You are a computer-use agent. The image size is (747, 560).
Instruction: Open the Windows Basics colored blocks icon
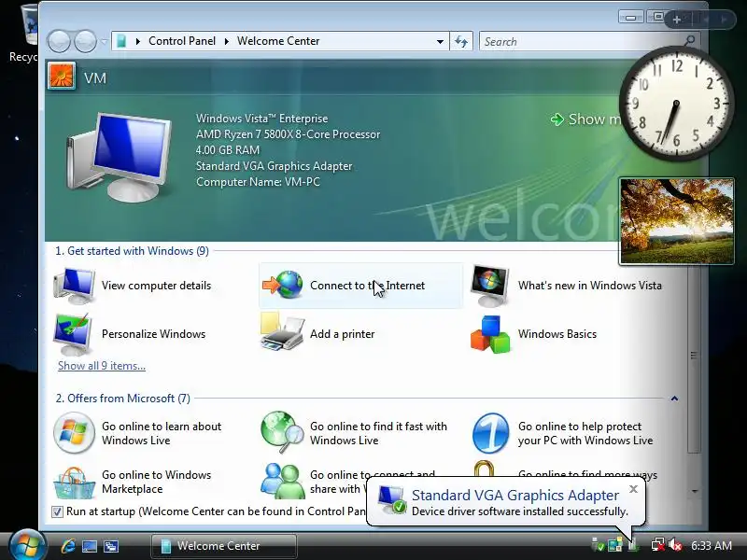point(490,334)
